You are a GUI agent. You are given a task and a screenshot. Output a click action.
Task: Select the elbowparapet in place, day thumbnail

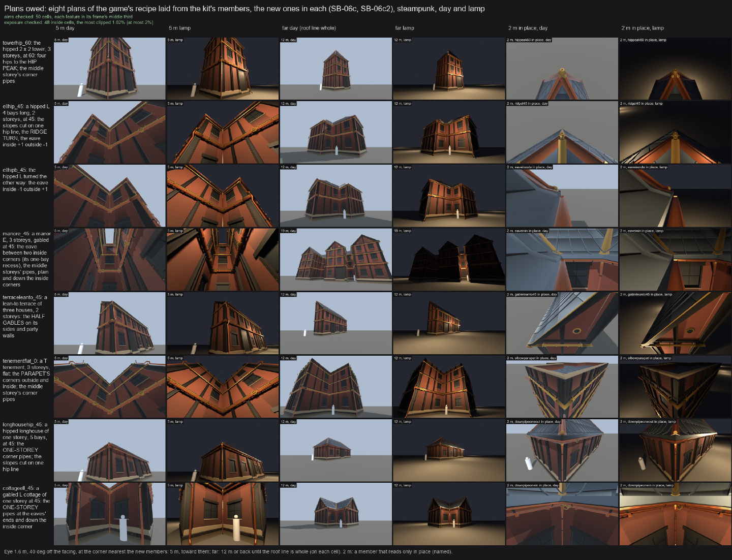(x=562, y=387)
